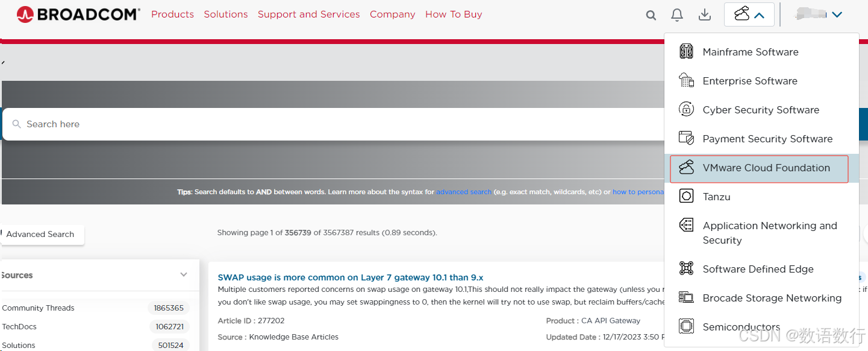This screenshot has height=351, width=868.
Task: Click the Application Networking and Security icon
Action: coord(686,226)
